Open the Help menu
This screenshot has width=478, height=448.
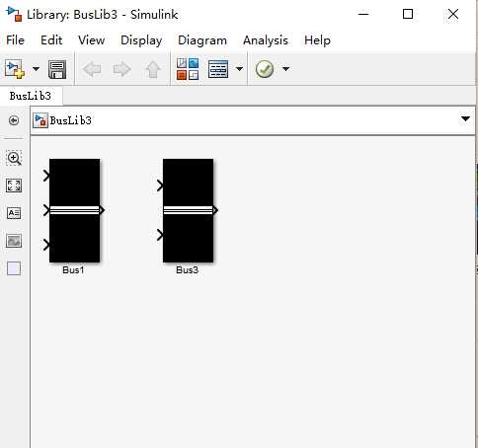317,40
